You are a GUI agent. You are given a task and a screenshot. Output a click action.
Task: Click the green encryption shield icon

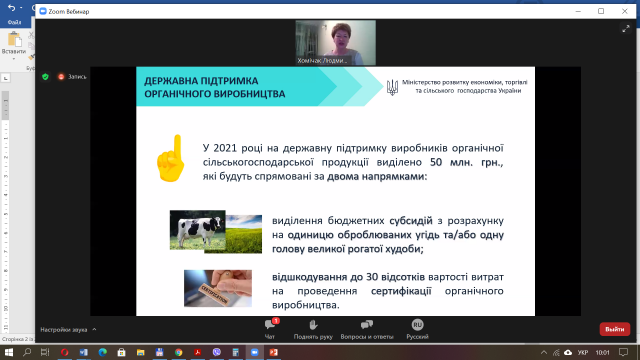[x=45, y=76]
